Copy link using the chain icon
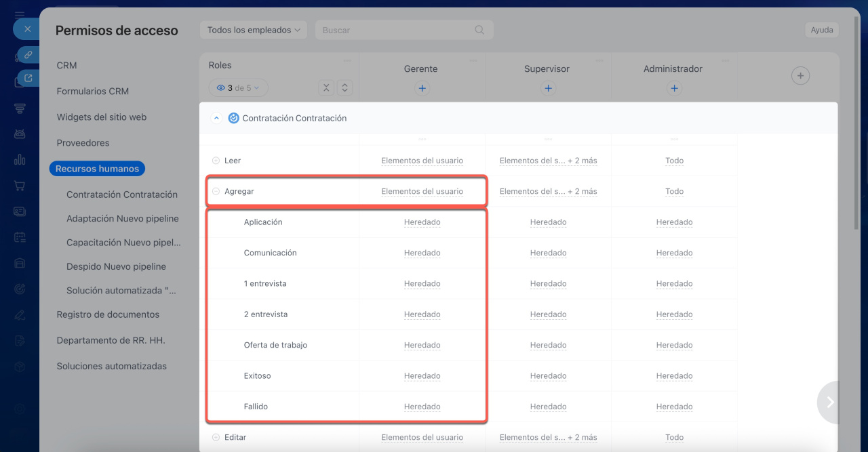 pos(28,54)
